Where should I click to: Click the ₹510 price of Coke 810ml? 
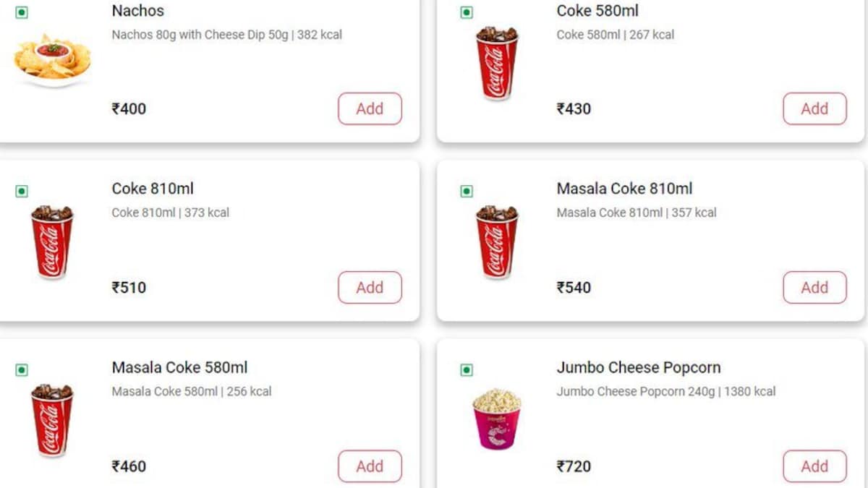pyautogui.click(x=129, y=287)
